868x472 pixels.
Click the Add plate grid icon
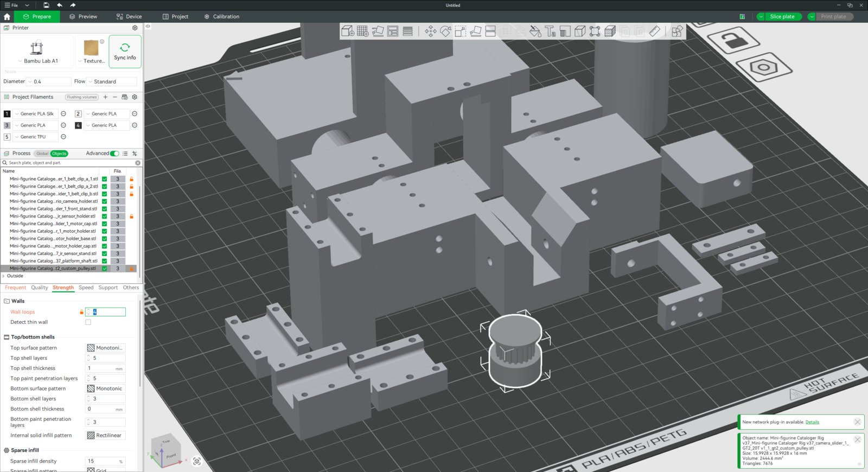click(363, 31)
